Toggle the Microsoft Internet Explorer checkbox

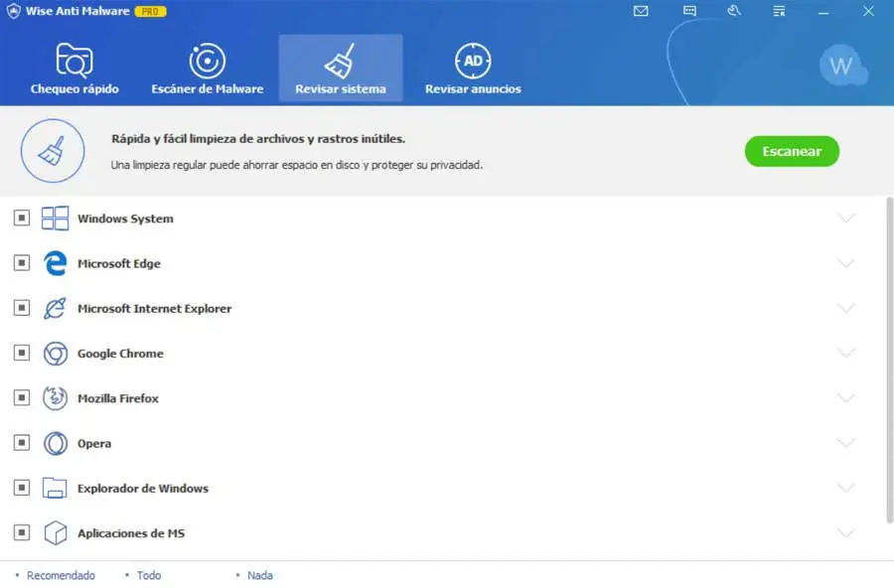click(x=22, y=308)
